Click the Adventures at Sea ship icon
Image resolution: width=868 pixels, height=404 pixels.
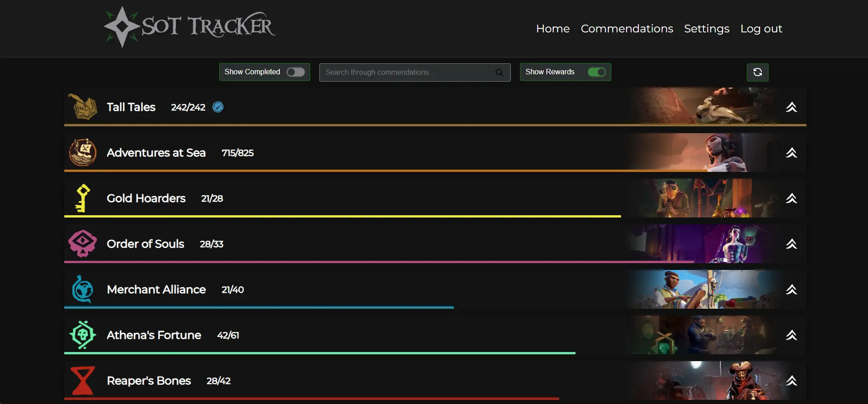click(x=82, y=152)
